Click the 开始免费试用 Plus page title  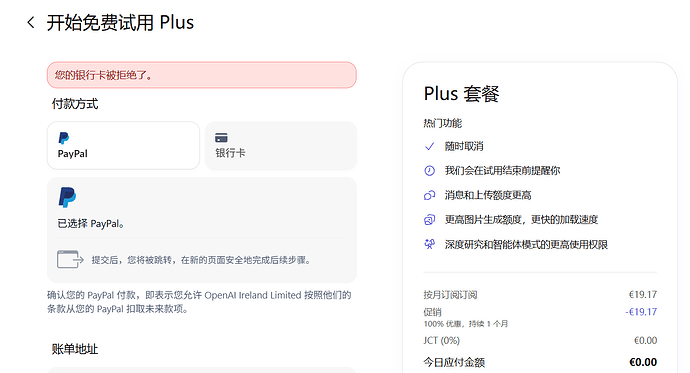pyautogui.click(x=120, y=22)
